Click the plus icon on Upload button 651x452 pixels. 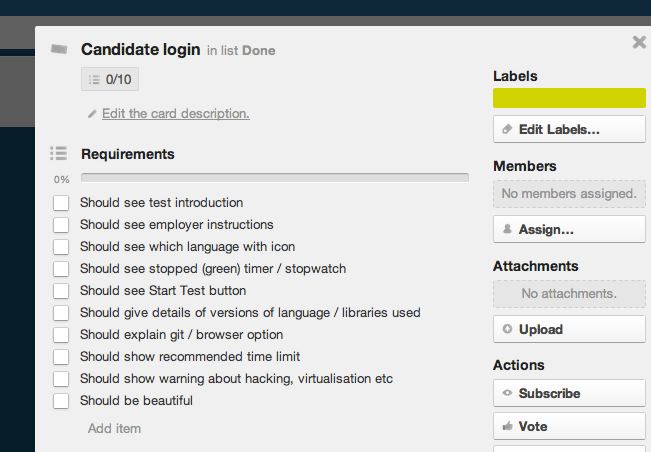click(x=507, y=329)
